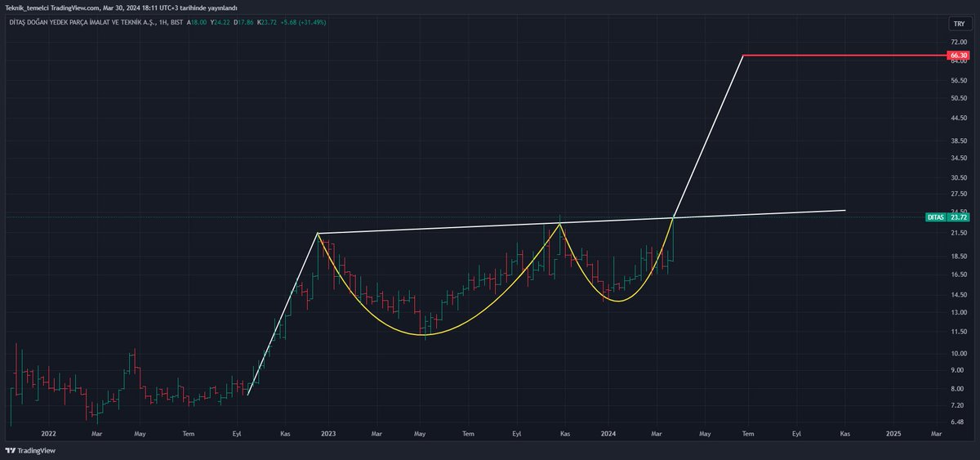The image size is (980, 460).
Task: Click the 2025 label on time axis
Action: pyautogui.click(x=893, y=434)
